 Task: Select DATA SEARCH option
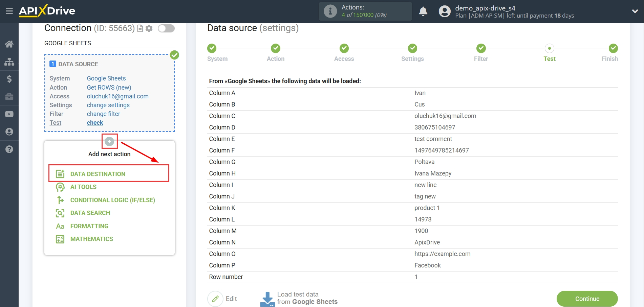coord(90,213)
